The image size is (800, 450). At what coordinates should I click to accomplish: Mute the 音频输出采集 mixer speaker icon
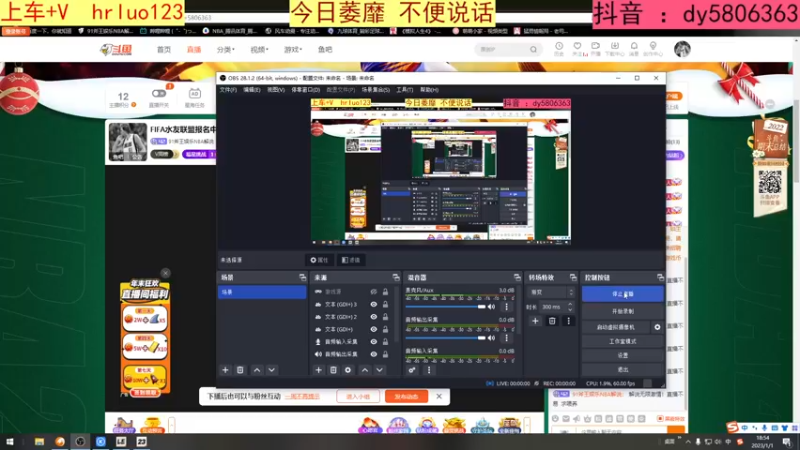pos(491,338)
